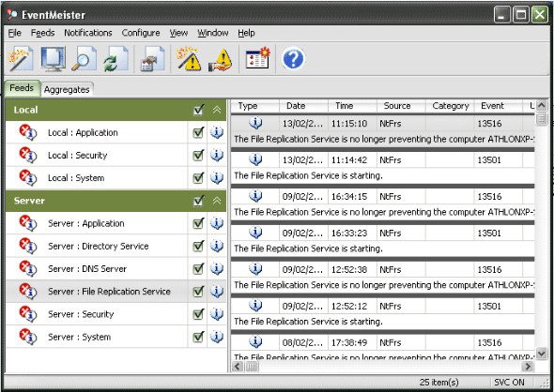Sort by the Source column header
The height and width of the screenshot is (392, 554).
click(401, 106)
